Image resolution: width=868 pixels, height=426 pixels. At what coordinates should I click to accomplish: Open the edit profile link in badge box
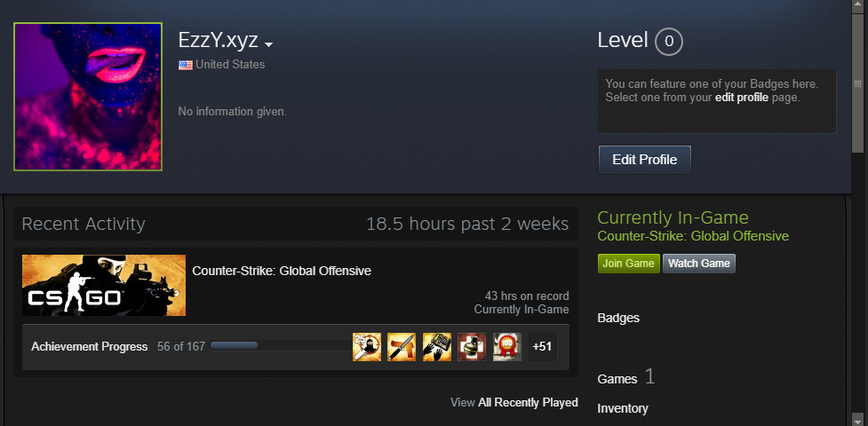[742, 98]
